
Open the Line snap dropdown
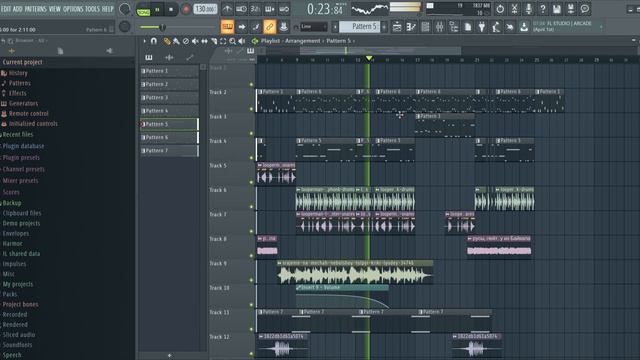tap(313, 27)
